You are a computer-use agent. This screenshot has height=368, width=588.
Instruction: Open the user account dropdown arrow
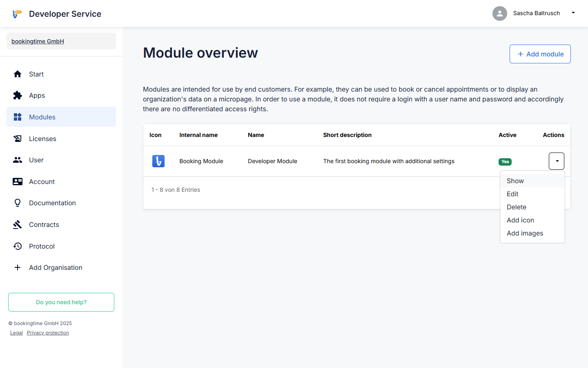point(573,13)
